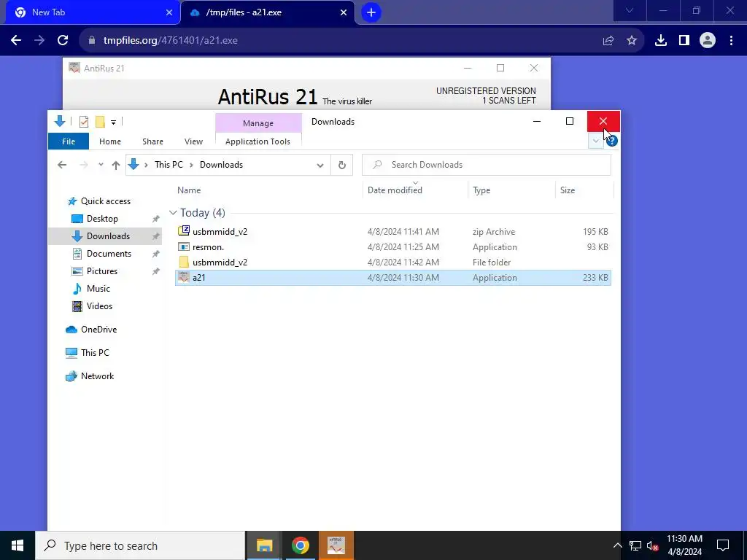Switch to the Home ribbon tab
This screenshot has height=560, width=747.
110,141
